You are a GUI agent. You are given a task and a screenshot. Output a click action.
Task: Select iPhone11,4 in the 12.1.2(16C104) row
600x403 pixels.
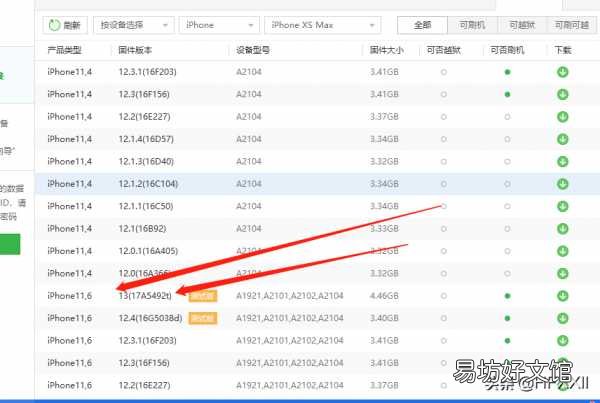pyautogui.click(x=70, y=184)
